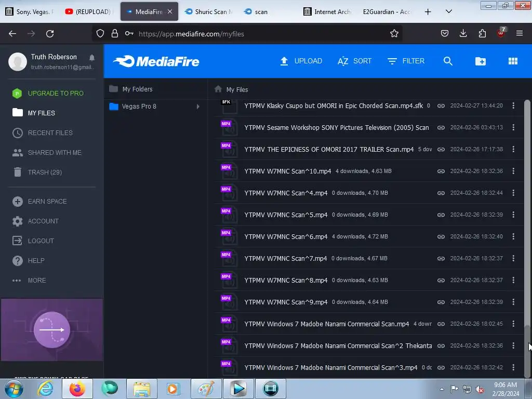Image resolution: width=532 pixels, height=399 pixels.
Task: Open a new browser tab
Action: [428, 12]
